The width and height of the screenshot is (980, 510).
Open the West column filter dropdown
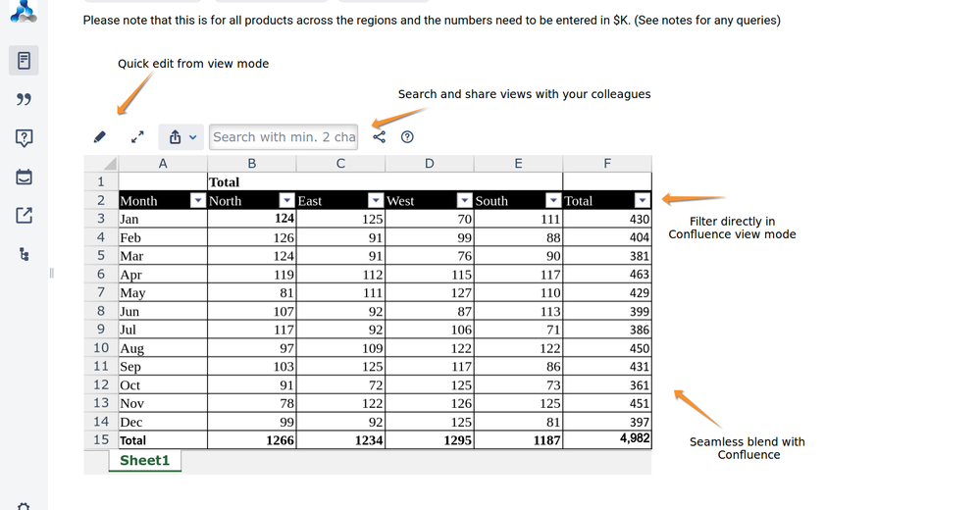(464, 201)
